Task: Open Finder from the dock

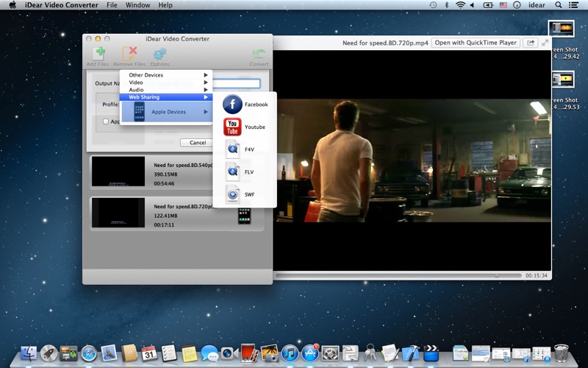Action: click(29, 353)
